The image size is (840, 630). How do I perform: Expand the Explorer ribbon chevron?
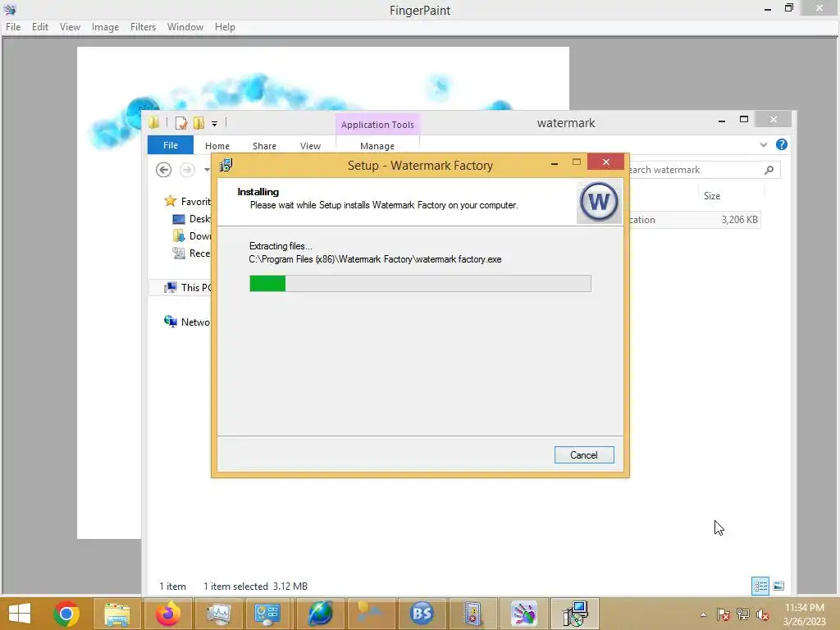click(764, 144)
